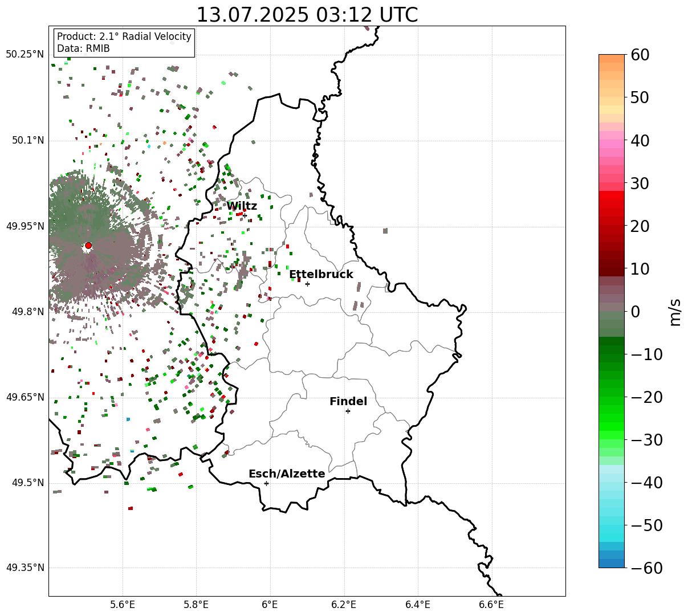
Task: Click the 6°E longitude label
Action: click(x=270, y=605)
